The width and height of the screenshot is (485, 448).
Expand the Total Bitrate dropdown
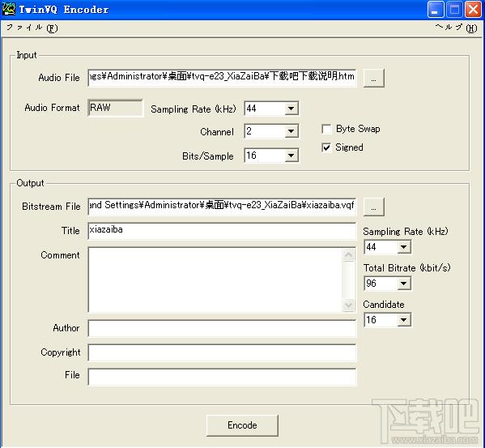point(404,284)
